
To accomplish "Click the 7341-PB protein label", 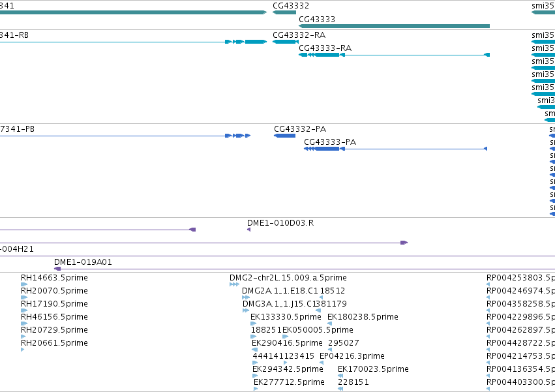I will coord(18,129).
